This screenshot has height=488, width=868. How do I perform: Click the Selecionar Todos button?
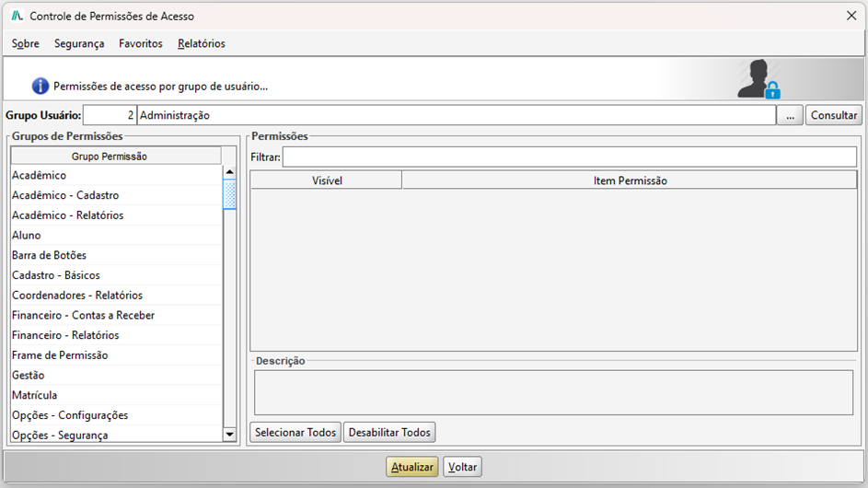click(x=295, y=432)
